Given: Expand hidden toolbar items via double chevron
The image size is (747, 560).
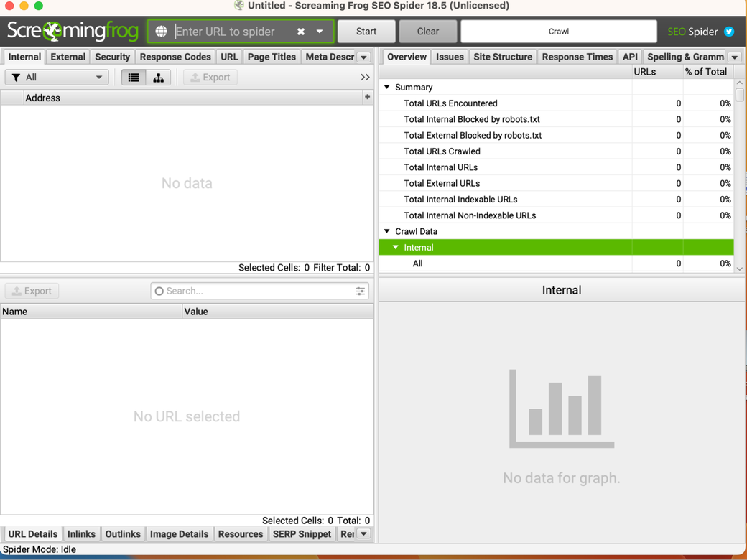Looking at the screenshot, I should [x=365, y=77].
